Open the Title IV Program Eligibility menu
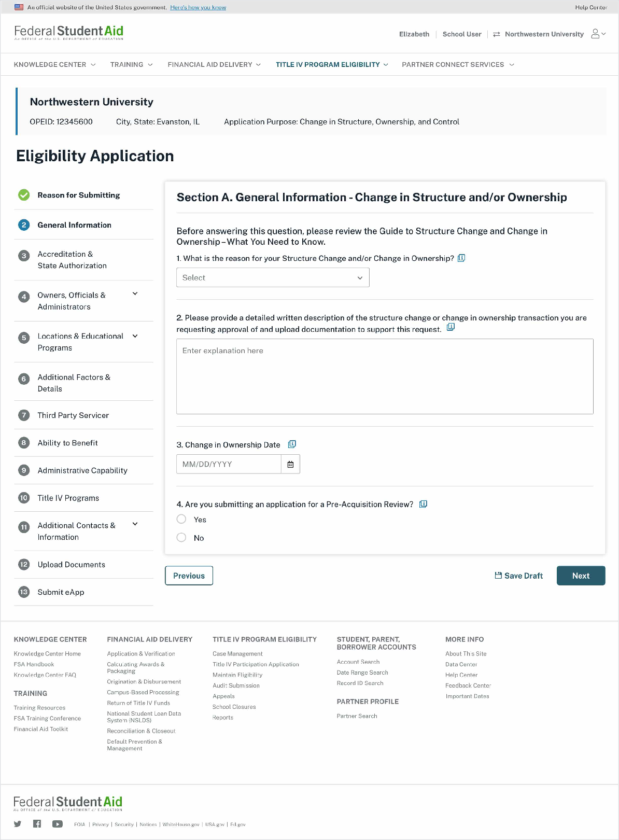 click(332, 65)
